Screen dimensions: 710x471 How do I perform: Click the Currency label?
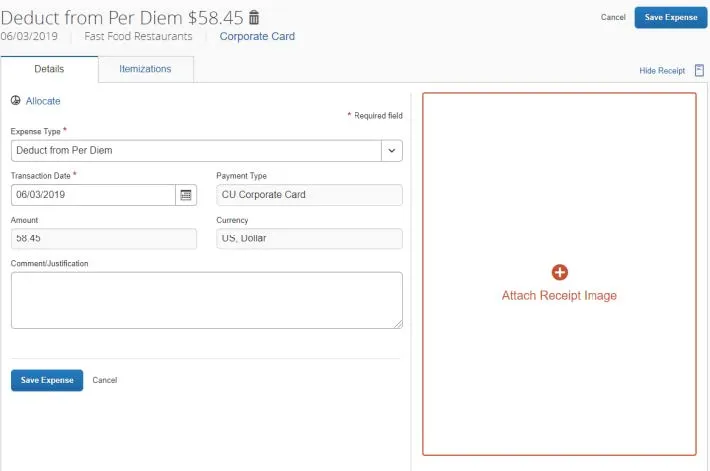pyautogui.click(x=232, y=220)
